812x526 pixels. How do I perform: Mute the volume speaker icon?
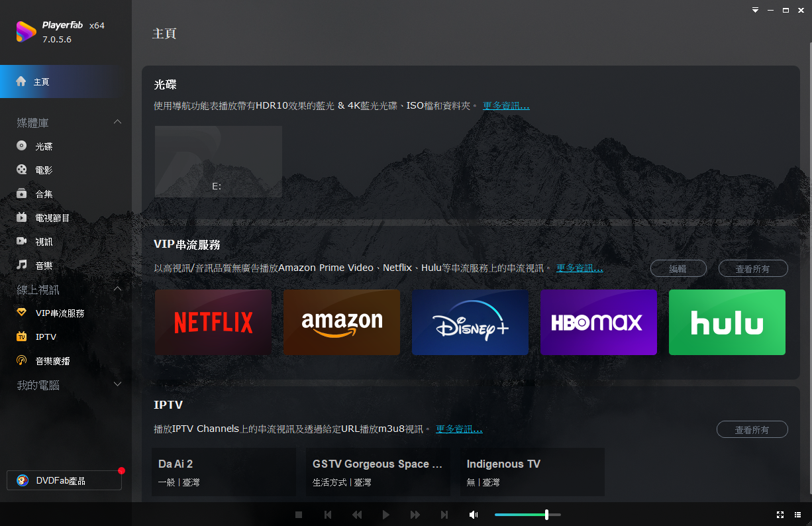click(x=474, y=515)
